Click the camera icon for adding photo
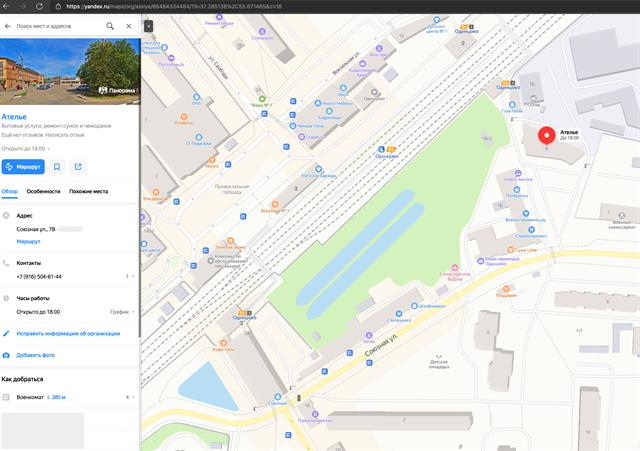Viewport: 640px width, 451px height. (7, 355)
